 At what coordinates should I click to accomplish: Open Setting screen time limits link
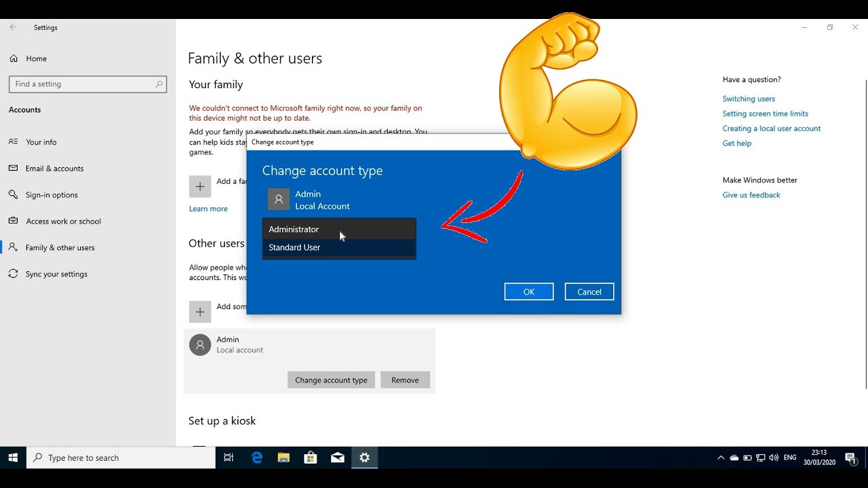(x=765, y=114)
